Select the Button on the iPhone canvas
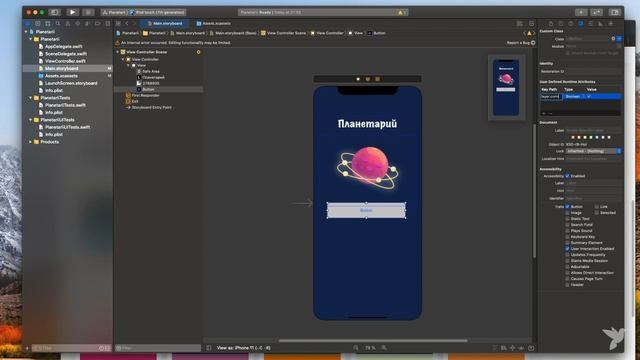The height and width of the screenshot is (360, 640). tap(366, 210)
